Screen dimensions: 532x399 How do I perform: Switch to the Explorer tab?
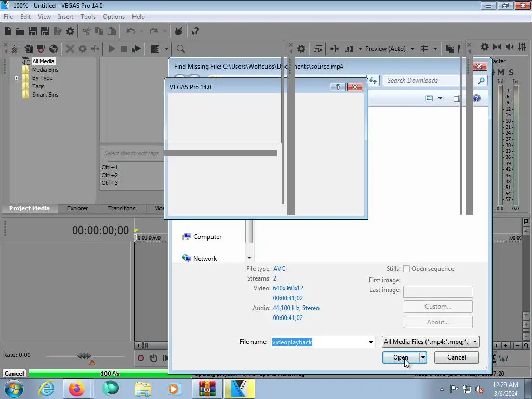click(77, 208)
